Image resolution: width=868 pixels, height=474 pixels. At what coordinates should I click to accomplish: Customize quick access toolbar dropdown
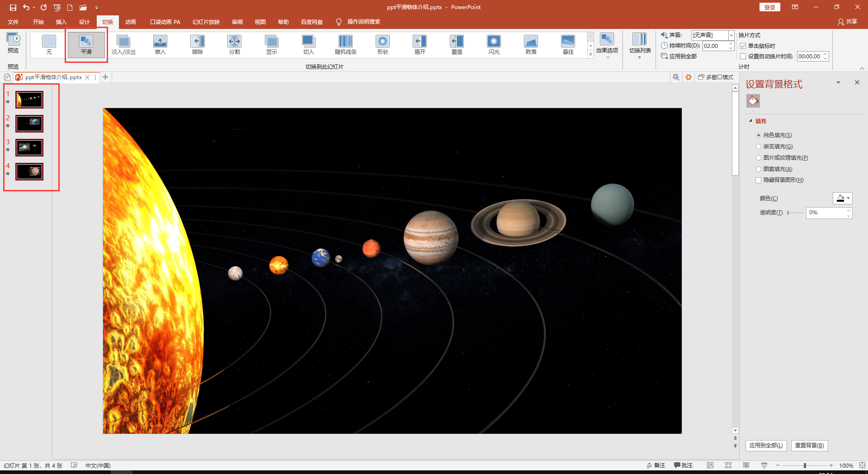(96, 7)
